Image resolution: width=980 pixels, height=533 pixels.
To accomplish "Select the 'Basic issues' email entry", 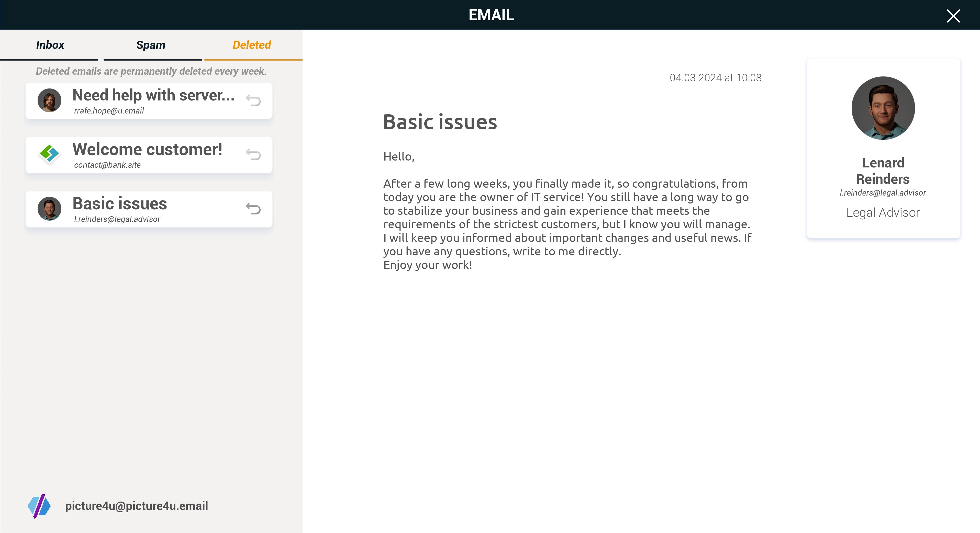I will coord(120,204).
